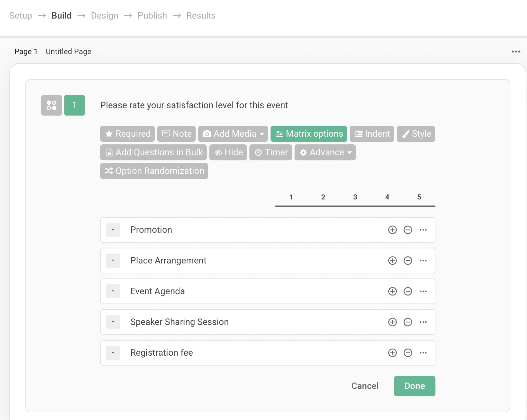Click the Done button

point(414,386)
